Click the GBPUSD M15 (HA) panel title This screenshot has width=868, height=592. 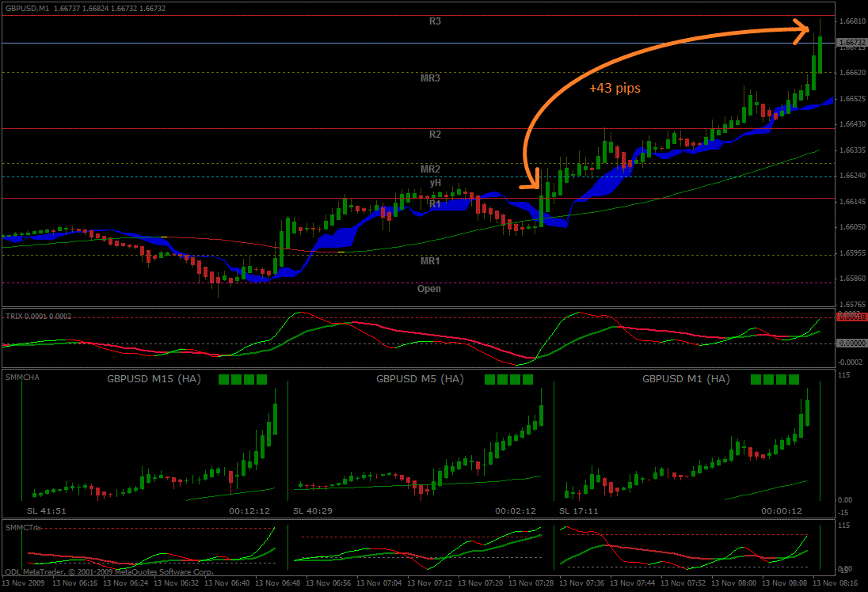[x=154, y=379]
